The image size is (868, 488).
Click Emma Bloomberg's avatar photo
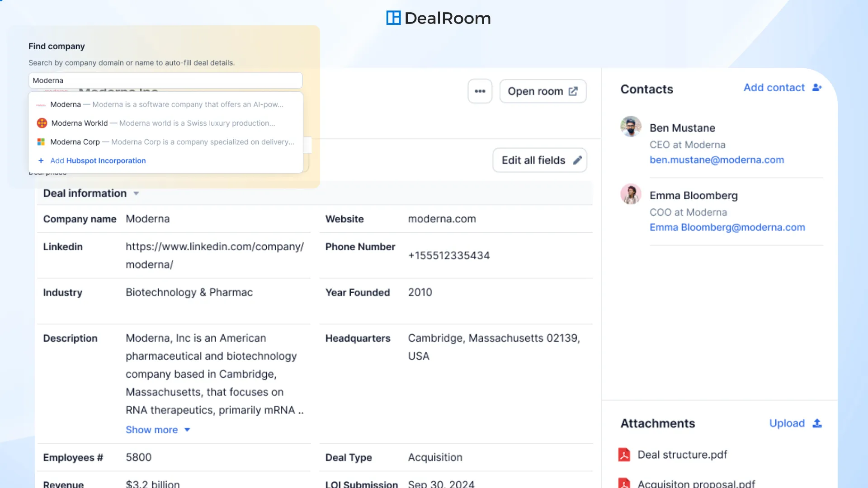click(x=631, y=194)
